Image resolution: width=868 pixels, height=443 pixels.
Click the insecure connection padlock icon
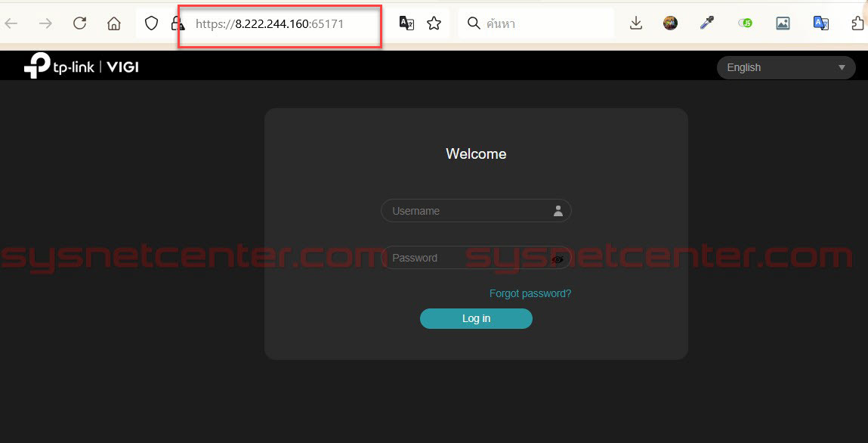(178, 23)
